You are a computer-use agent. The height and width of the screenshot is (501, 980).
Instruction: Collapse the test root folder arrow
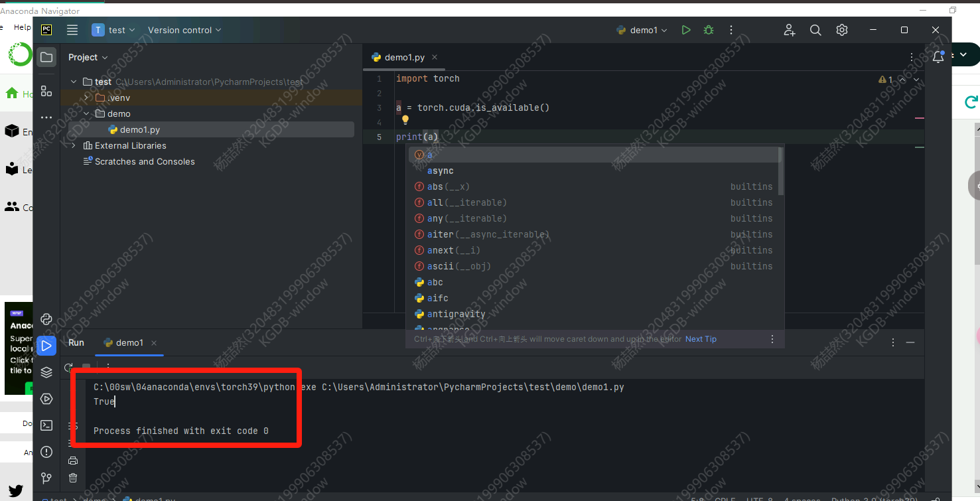pos(74,82)
